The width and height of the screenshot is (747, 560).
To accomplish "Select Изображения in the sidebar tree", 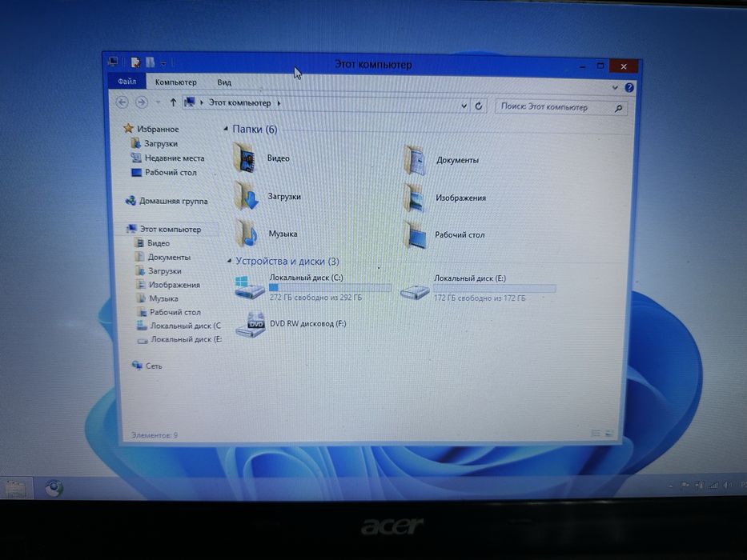I will click(167, 284).
